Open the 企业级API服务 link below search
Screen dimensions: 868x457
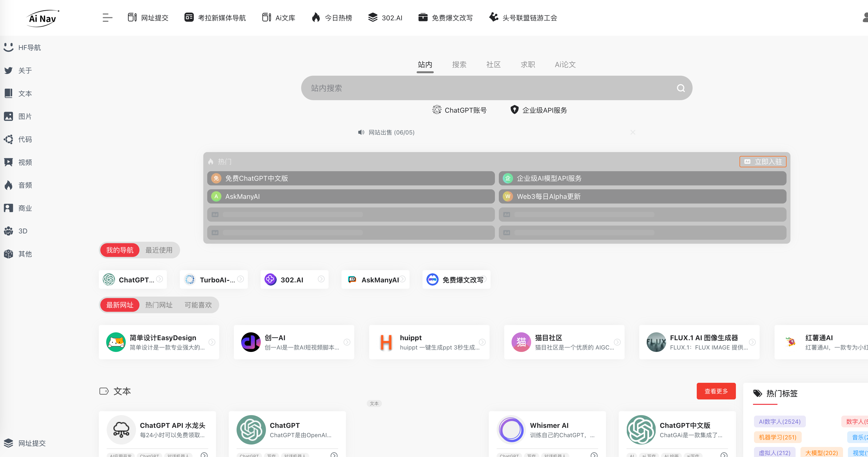538,110
